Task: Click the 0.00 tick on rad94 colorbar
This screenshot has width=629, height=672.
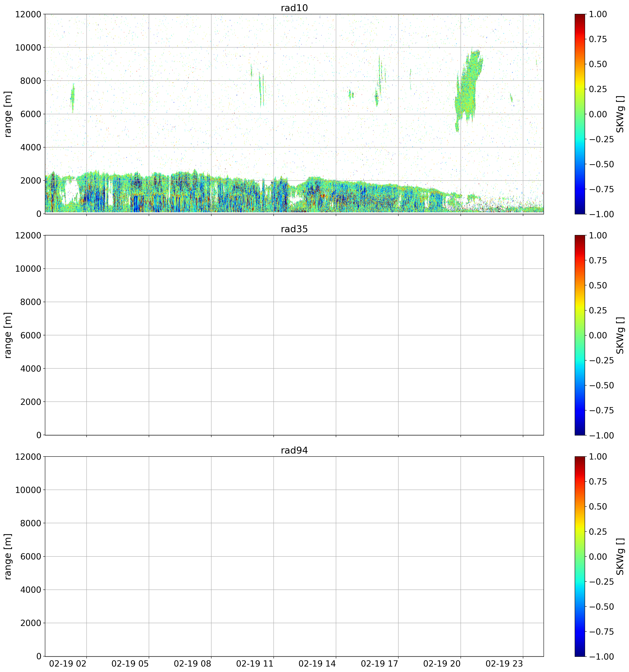Action: click(598, 556)
